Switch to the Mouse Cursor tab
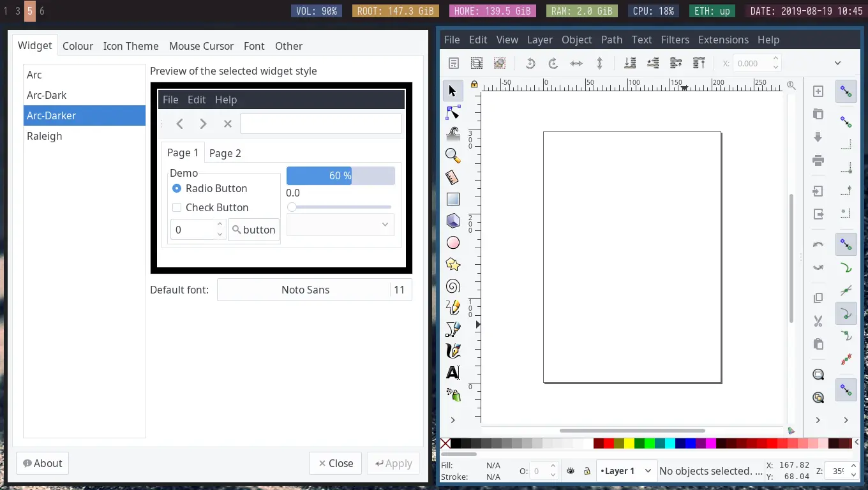The image size is (868, 490). click(201, 46)
